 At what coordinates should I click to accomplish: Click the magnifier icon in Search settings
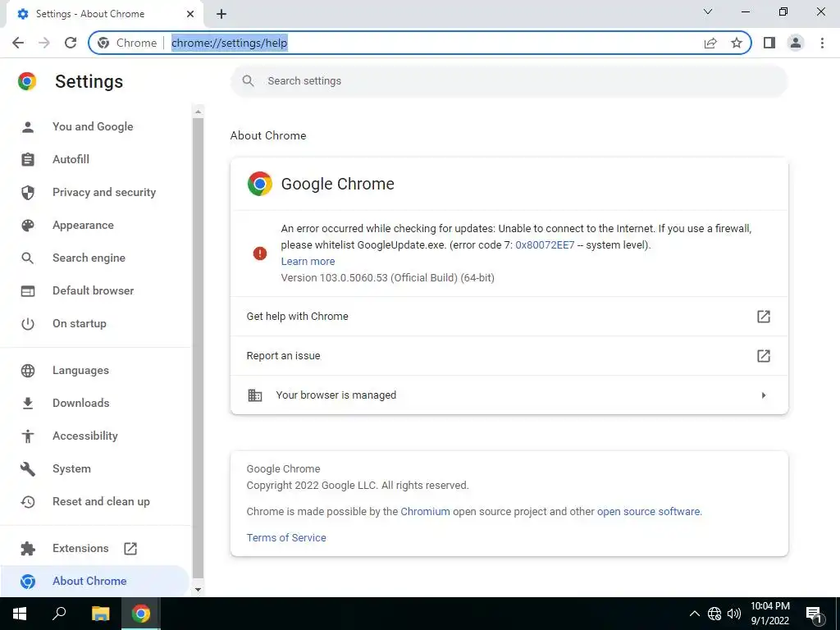point(248,81)
